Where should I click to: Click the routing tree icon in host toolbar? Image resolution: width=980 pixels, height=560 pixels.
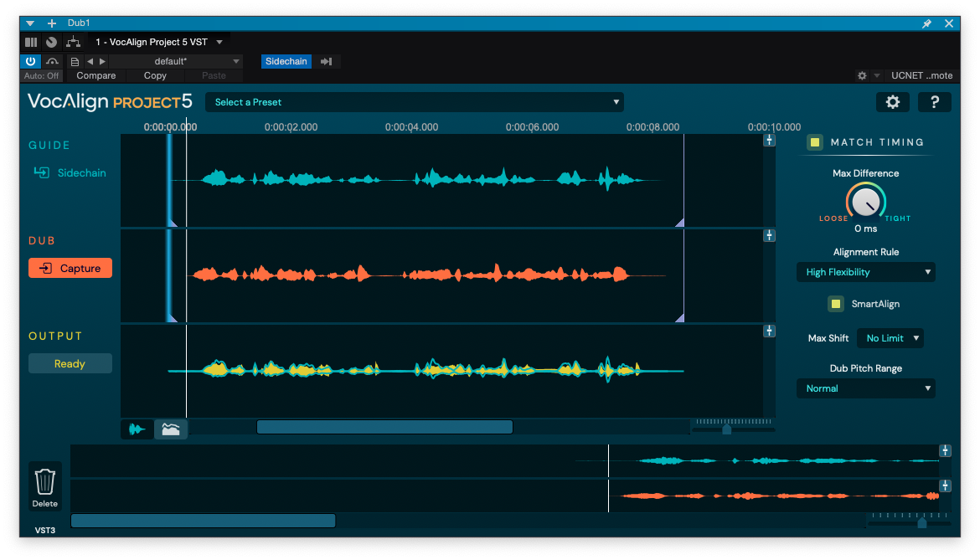73,42
